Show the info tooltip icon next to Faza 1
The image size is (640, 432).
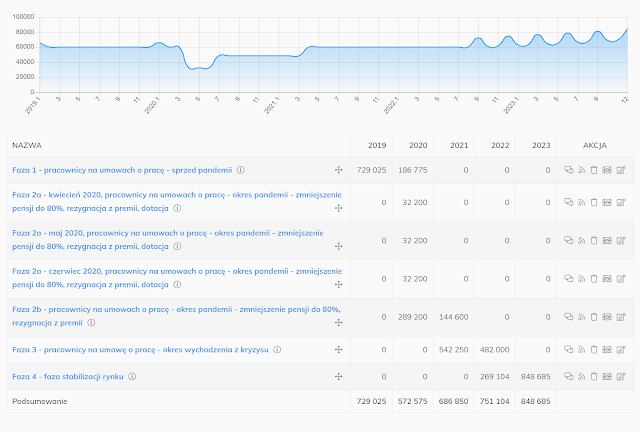click(x=241, y=170)
